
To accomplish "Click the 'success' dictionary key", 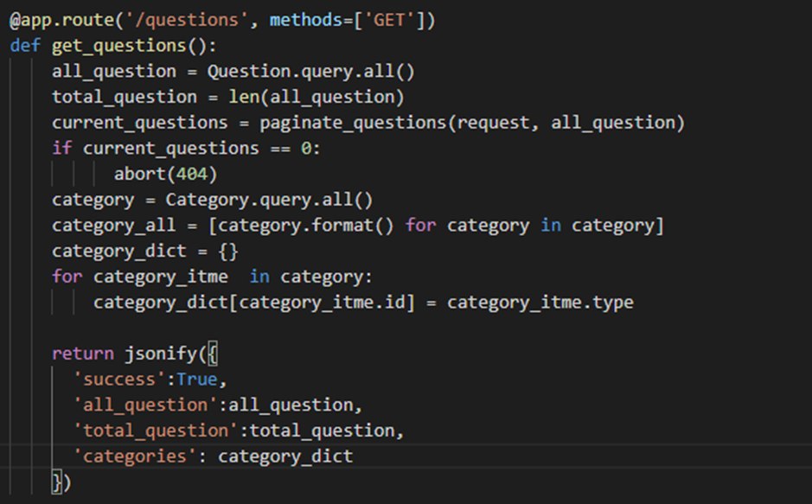I will (119, 380).
